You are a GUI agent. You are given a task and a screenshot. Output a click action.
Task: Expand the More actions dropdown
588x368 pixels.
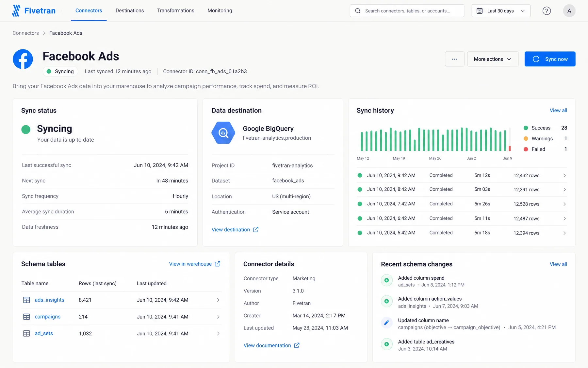pos(493,59)
